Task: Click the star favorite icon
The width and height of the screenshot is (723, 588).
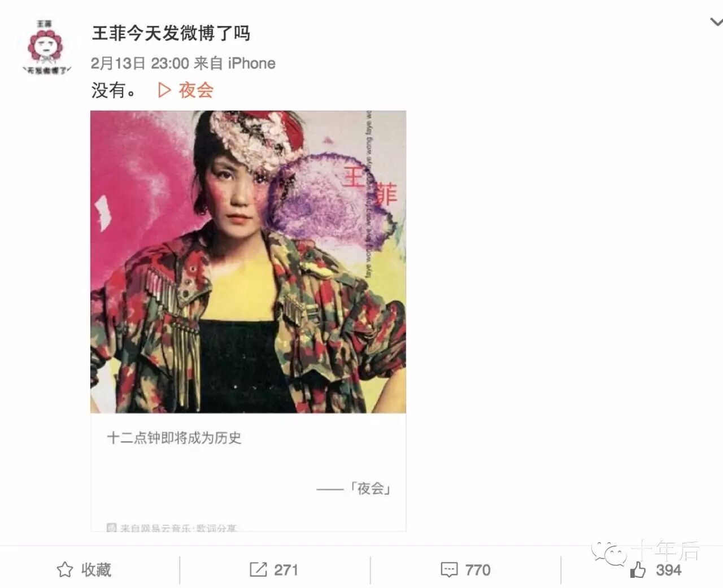Action: tap(65, 569)
